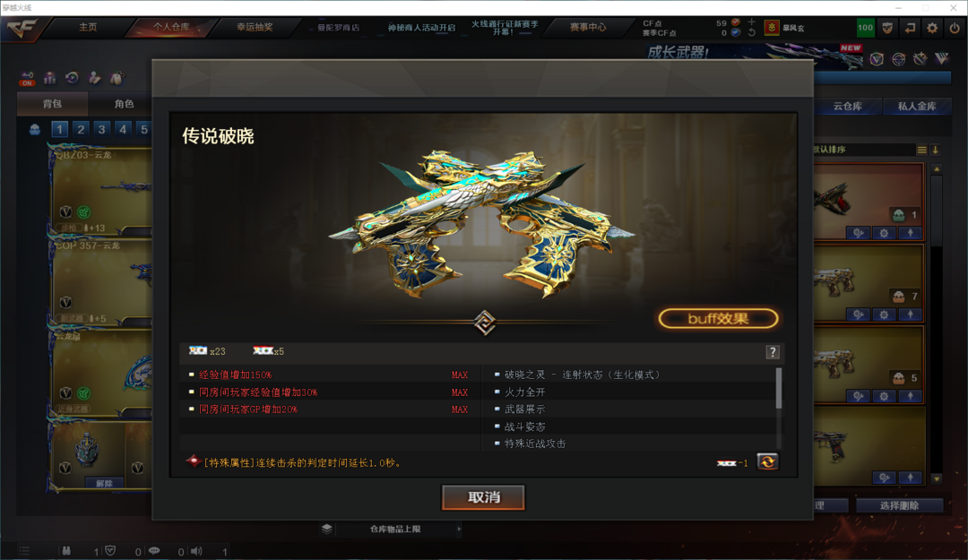Switch to the 幸运抽奖 tab
968x560 pixels.
click(x=255, y=27)
